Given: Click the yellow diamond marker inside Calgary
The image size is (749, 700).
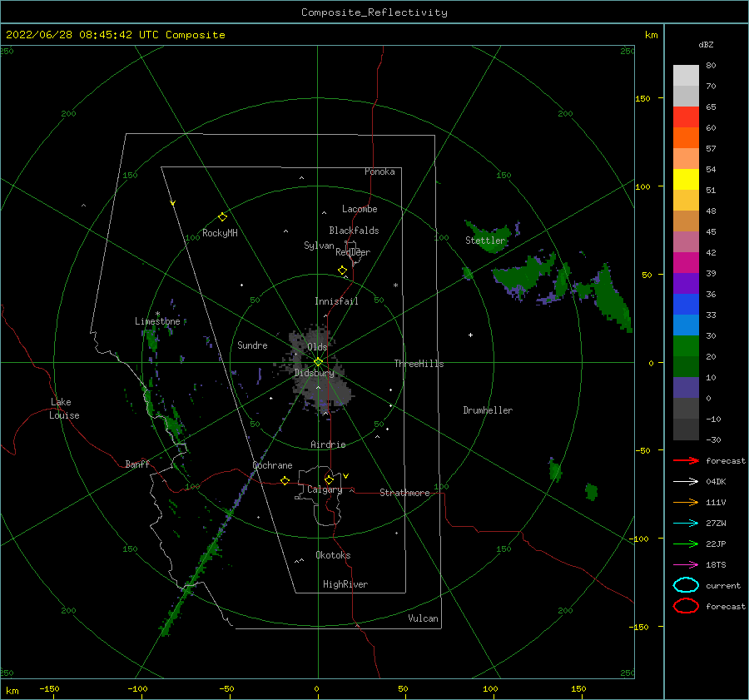Looking at the screenshot, I should [329, 479].
